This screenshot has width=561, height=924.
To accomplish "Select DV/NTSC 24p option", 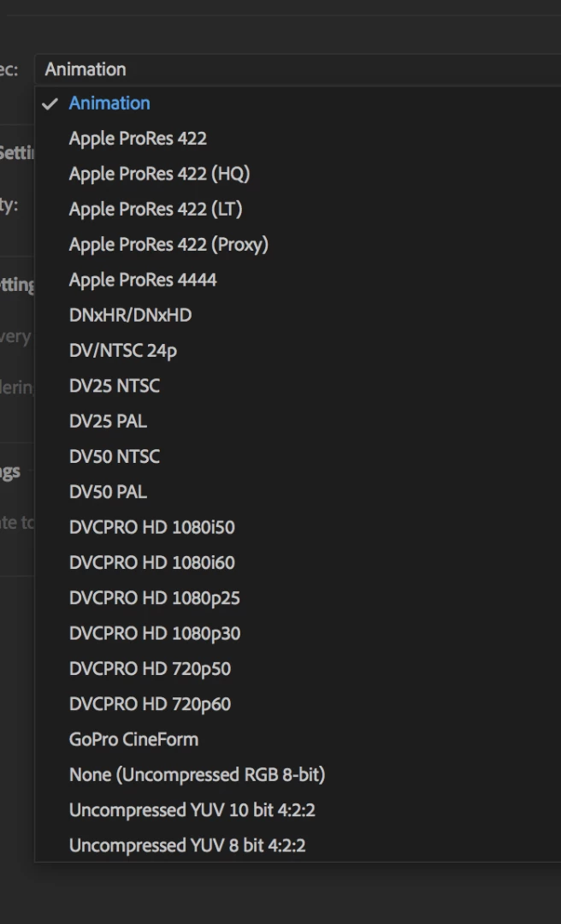I will pos(298,351).
